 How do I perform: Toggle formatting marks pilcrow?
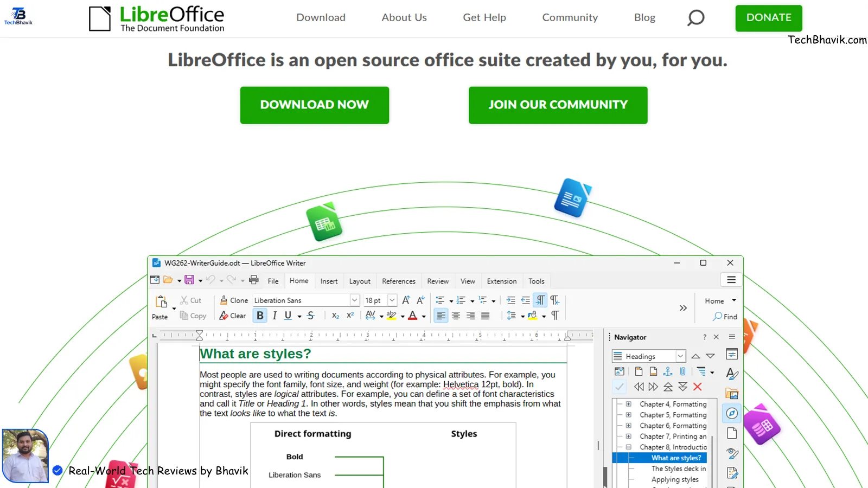(555, 316)
